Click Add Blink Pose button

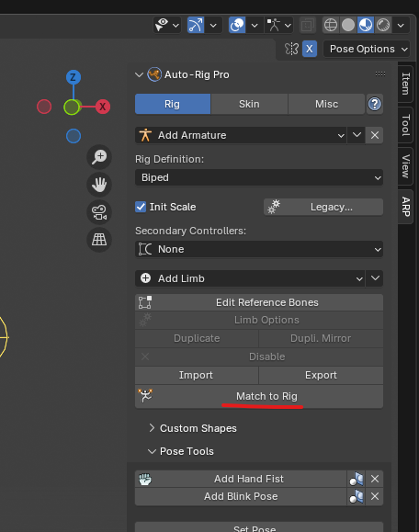[x=241, y=496]
